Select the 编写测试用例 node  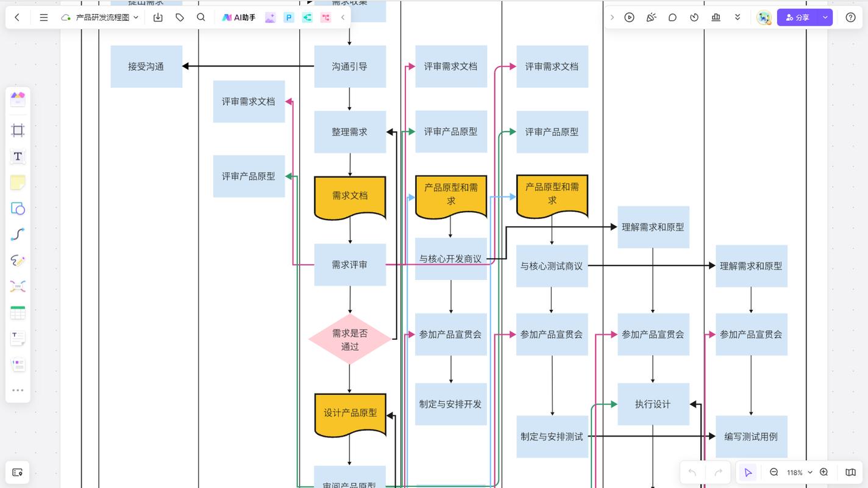tap(752, 437)
